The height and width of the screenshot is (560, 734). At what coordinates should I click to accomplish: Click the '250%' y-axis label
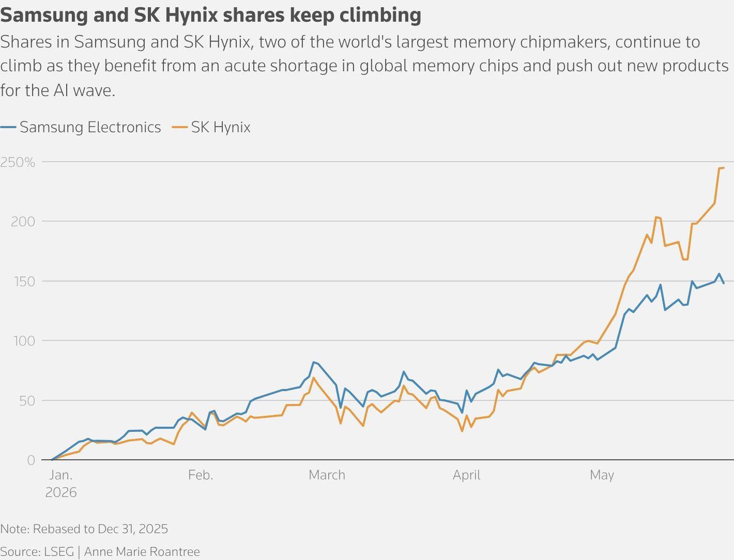coord(18,162)
